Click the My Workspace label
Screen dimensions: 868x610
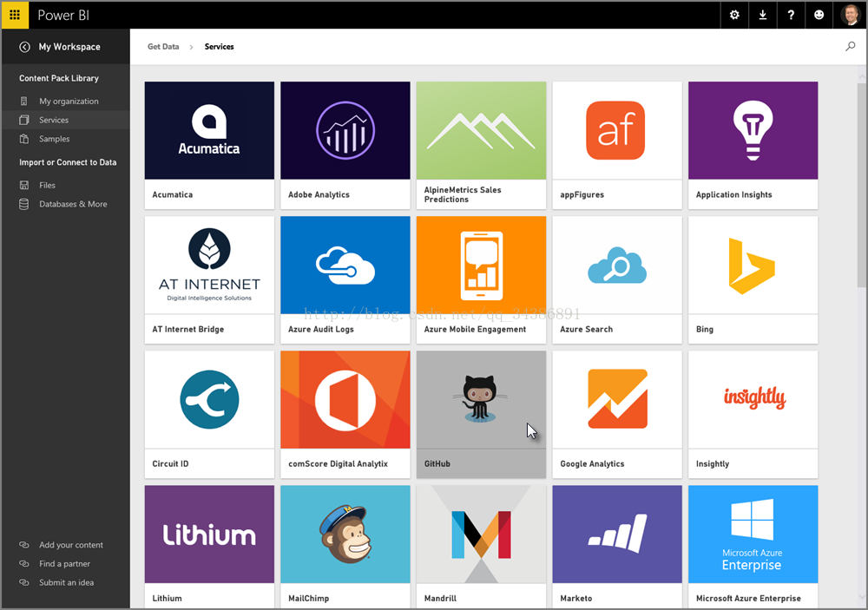pos(69,47)
